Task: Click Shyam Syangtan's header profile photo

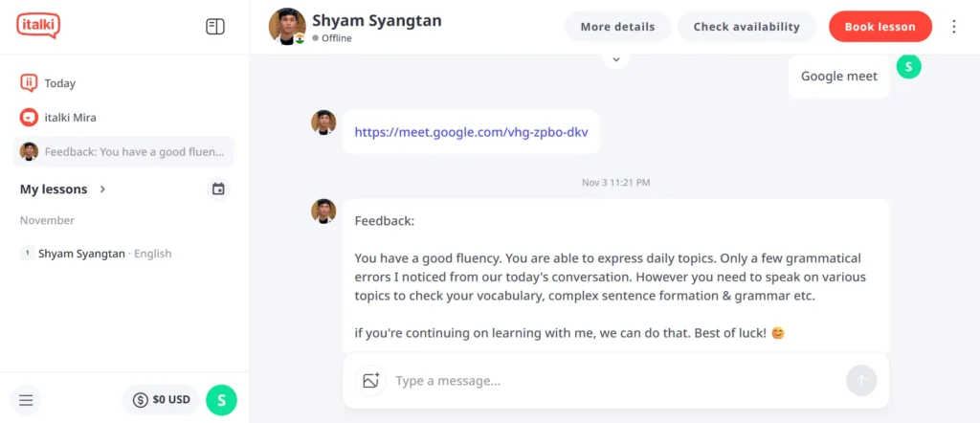Action: (287, 27)
